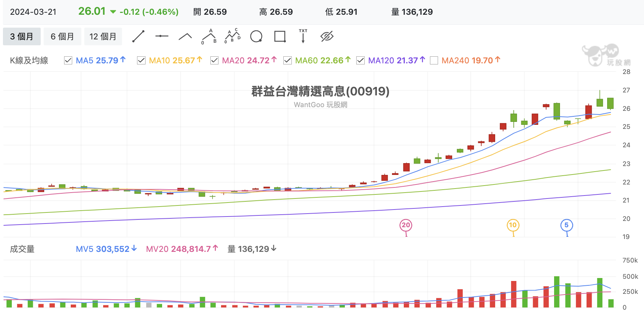
Task: Select the horizontal line tool
Action: pyautogui.click(x=162, y=36)
